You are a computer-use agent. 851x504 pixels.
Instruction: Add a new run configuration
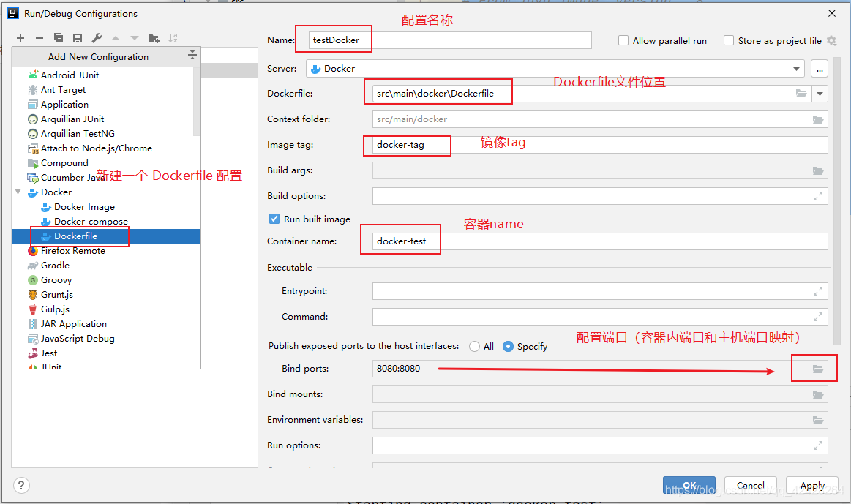pyautogui.click(x=20, y=38)
